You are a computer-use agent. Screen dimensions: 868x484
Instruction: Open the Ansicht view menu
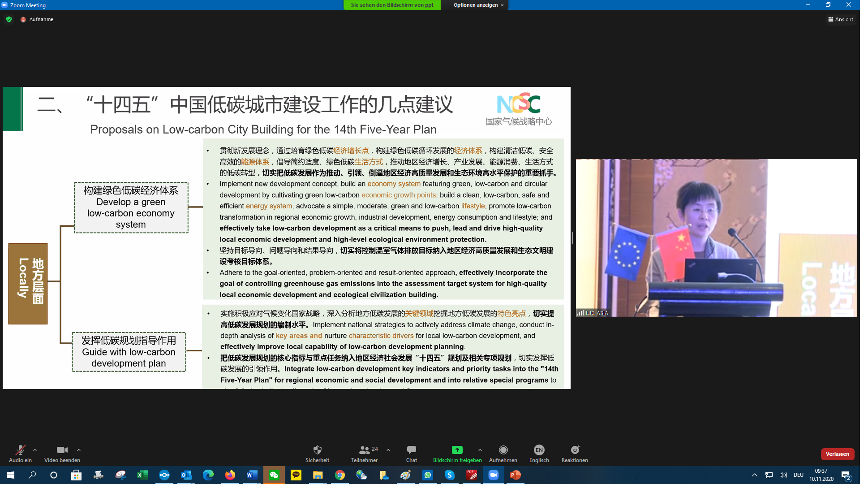[841, 19]
